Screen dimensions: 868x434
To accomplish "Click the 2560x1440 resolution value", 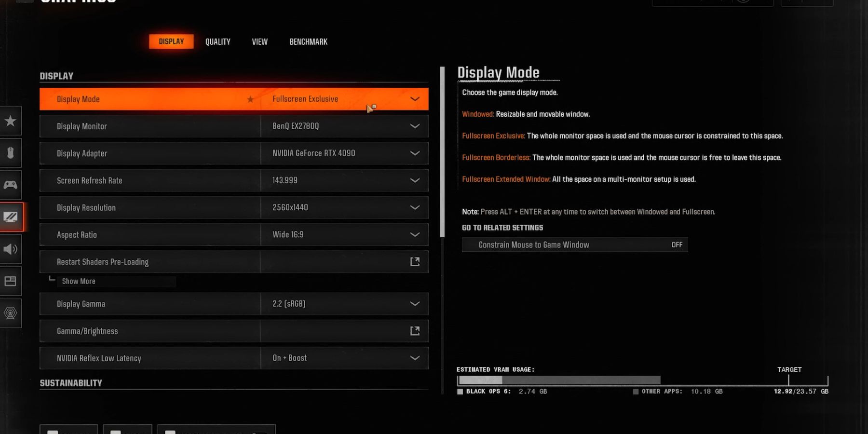I will point(290,207).
